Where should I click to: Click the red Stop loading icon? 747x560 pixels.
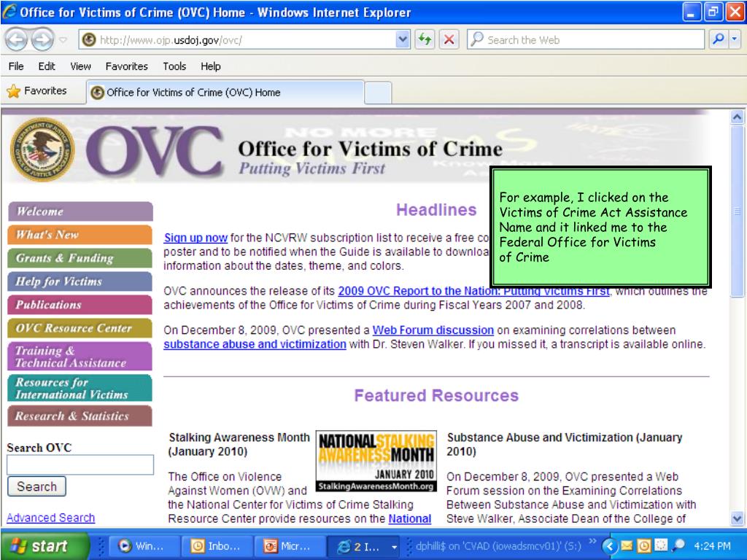pyautogui.click(x=449, y=39)
